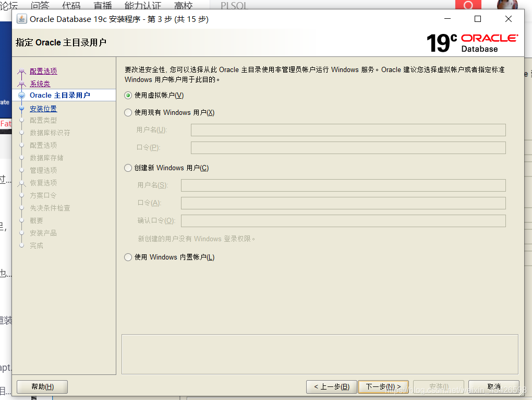Select the 使用虚拟帐户(V) radio button

click(128, 96)
